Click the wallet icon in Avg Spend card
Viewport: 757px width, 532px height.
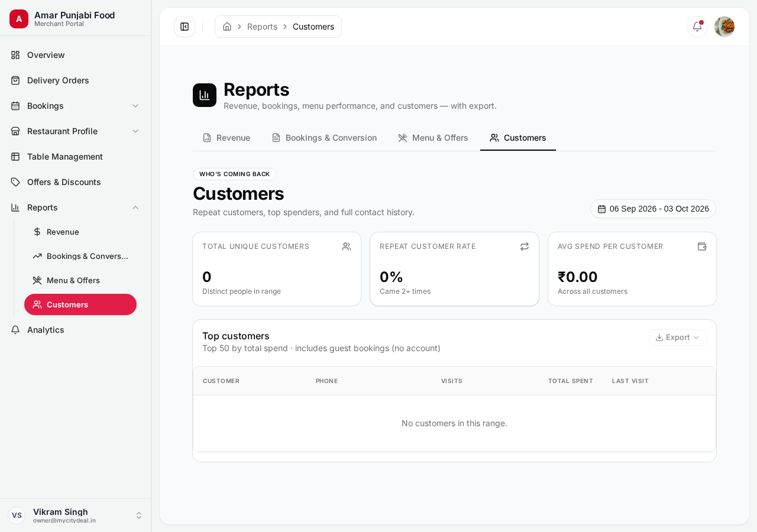tap(702, 246)
